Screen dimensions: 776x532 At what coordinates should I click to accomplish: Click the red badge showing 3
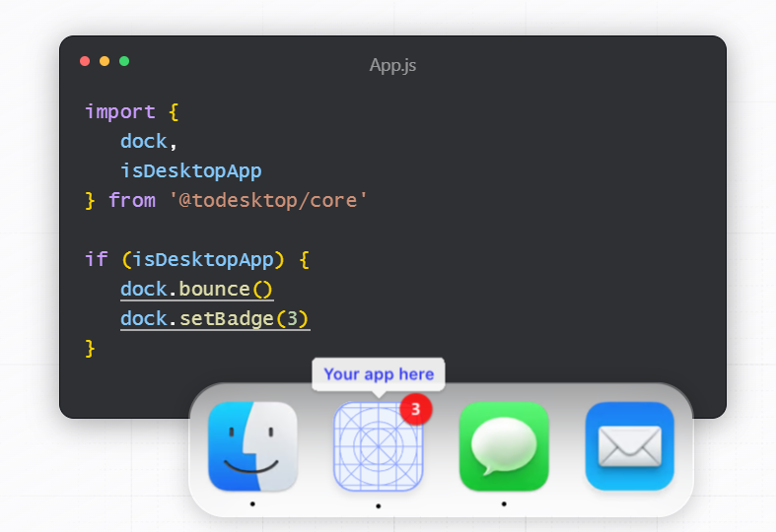click(416, 410)
